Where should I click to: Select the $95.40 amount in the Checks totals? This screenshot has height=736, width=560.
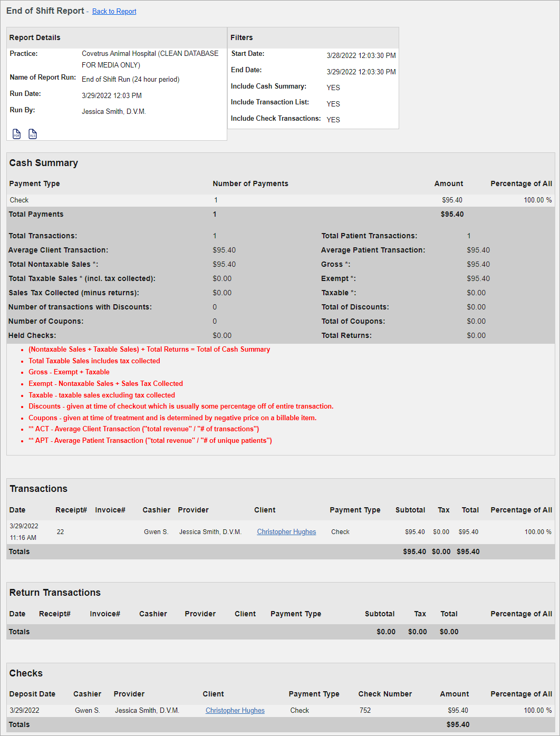click(x=458, y=724)
